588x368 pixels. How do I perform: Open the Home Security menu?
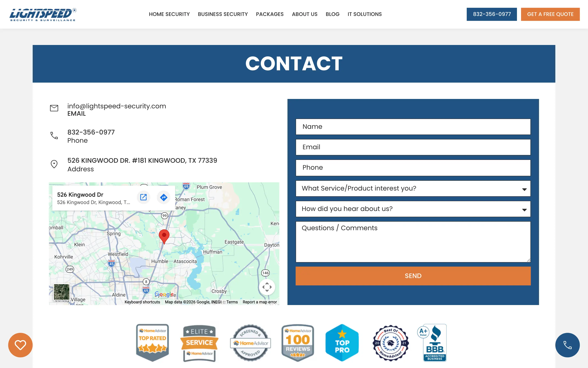point(169,14)
